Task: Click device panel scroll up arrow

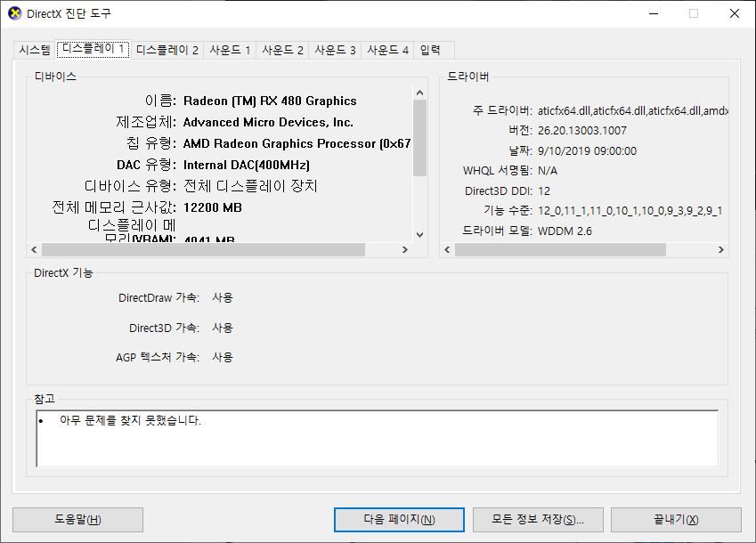Action: (419, 93)
